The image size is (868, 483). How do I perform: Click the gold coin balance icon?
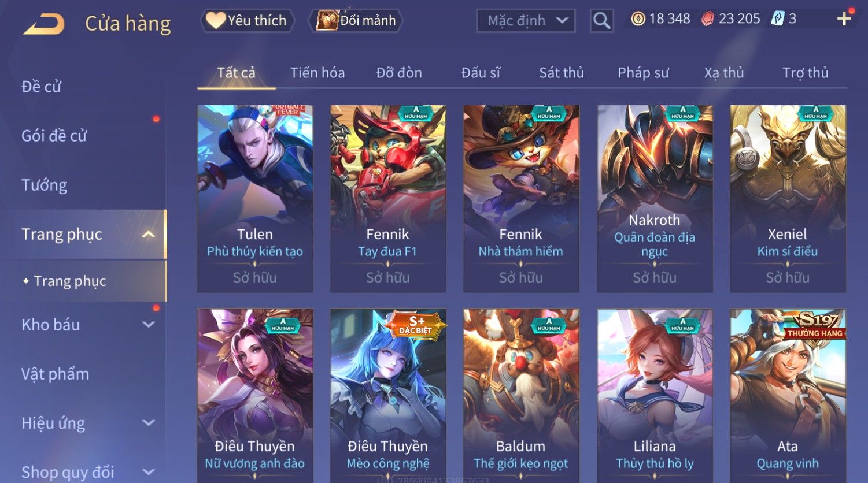click(638, 19)
